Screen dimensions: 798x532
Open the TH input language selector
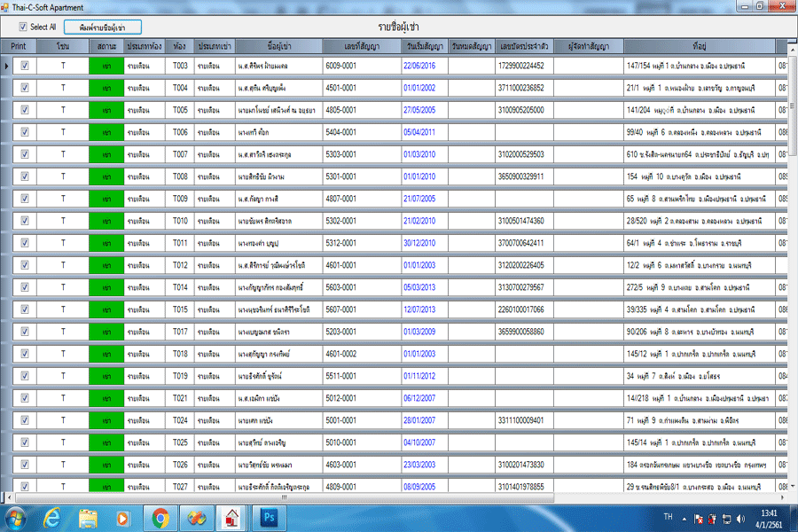point(668,517)
